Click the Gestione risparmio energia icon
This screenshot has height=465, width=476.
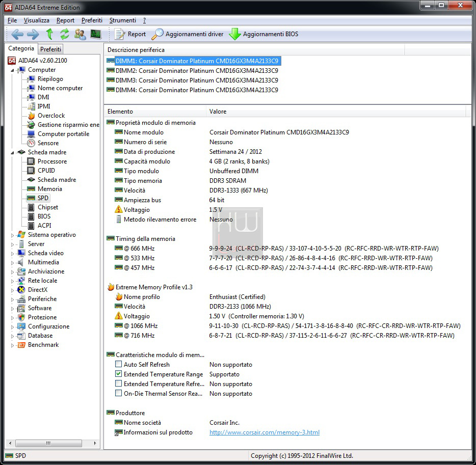pyautogui.click(x=31, y=125)
